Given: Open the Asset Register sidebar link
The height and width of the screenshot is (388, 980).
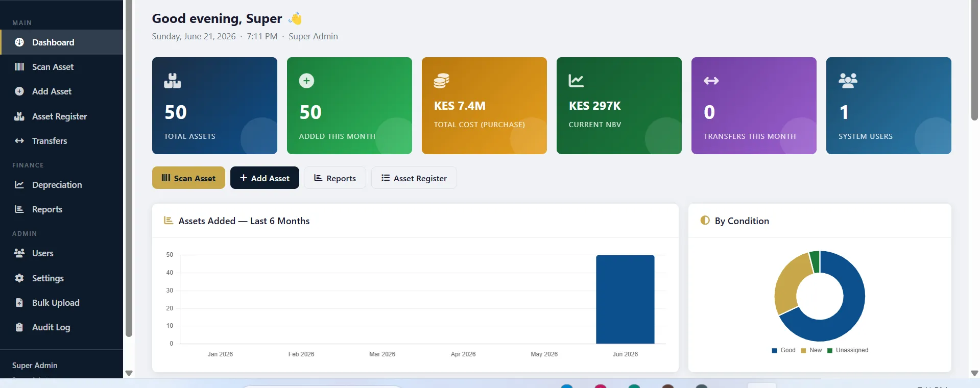Looking at the screenshot, I should [61, 116].
